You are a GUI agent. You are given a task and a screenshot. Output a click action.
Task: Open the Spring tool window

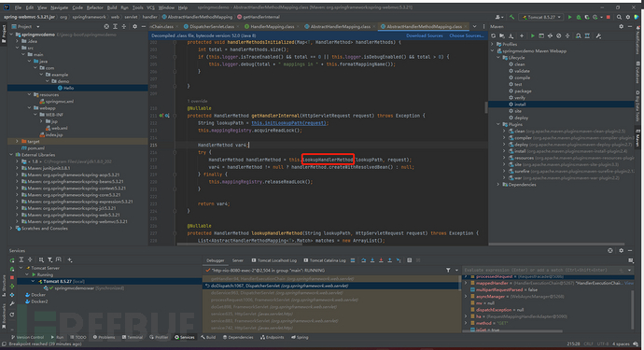click(x=300, y=337)
